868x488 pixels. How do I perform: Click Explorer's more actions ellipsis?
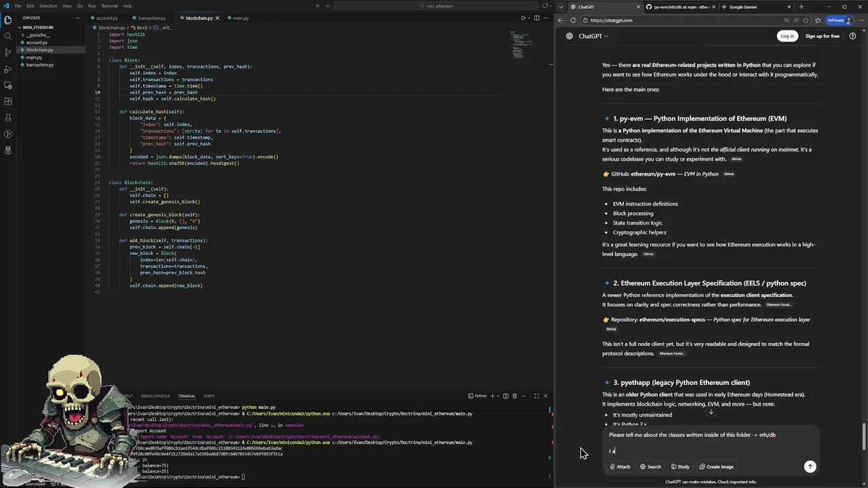coord(79,18)
